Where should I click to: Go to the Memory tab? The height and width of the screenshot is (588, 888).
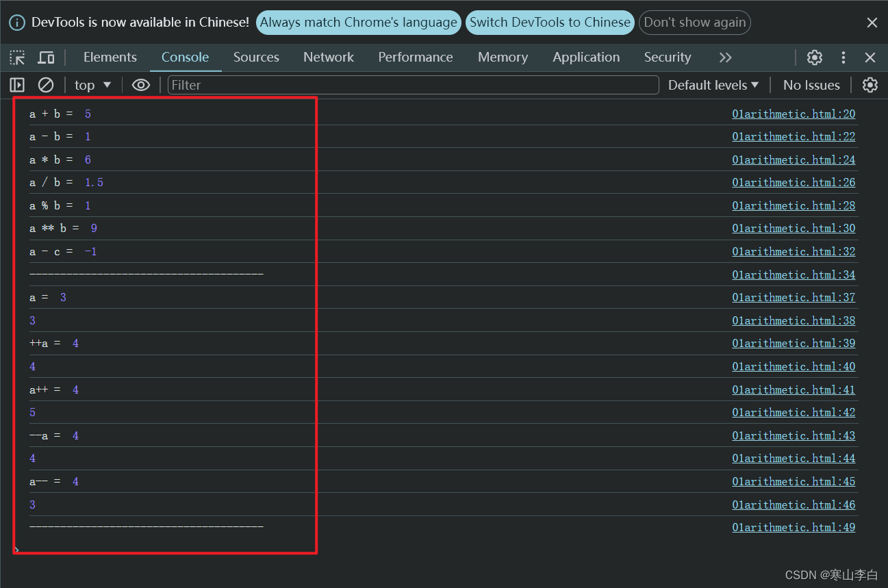tap(503, 57)
